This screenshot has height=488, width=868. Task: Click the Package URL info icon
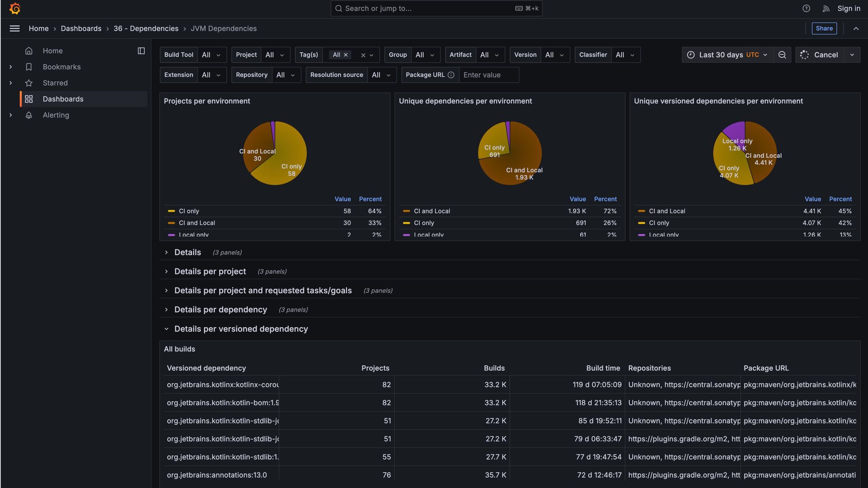(451, 75)
